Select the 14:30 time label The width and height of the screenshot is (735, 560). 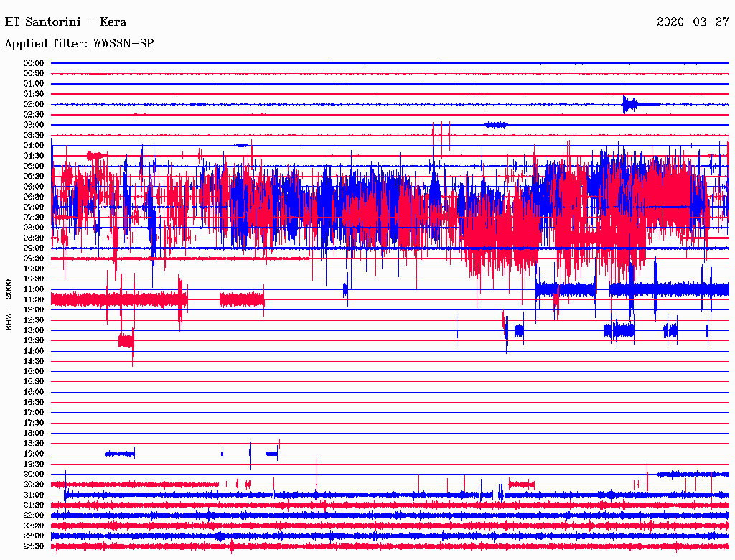[x=34, y=362]
